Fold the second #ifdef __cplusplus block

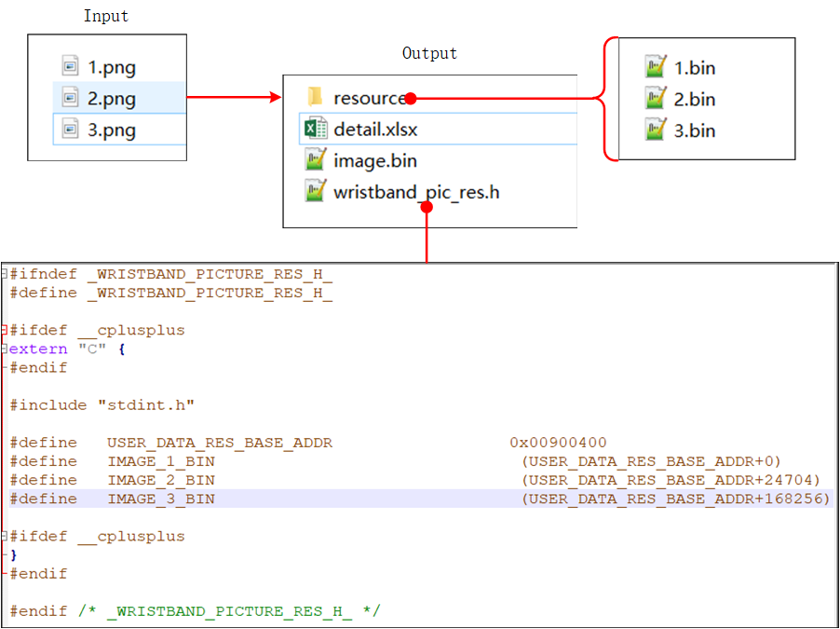[5, 537]
